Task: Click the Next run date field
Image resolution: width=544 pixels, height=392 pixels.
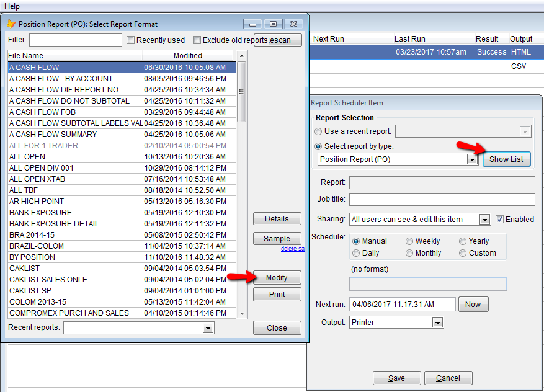Action: [x=403, y=304]
